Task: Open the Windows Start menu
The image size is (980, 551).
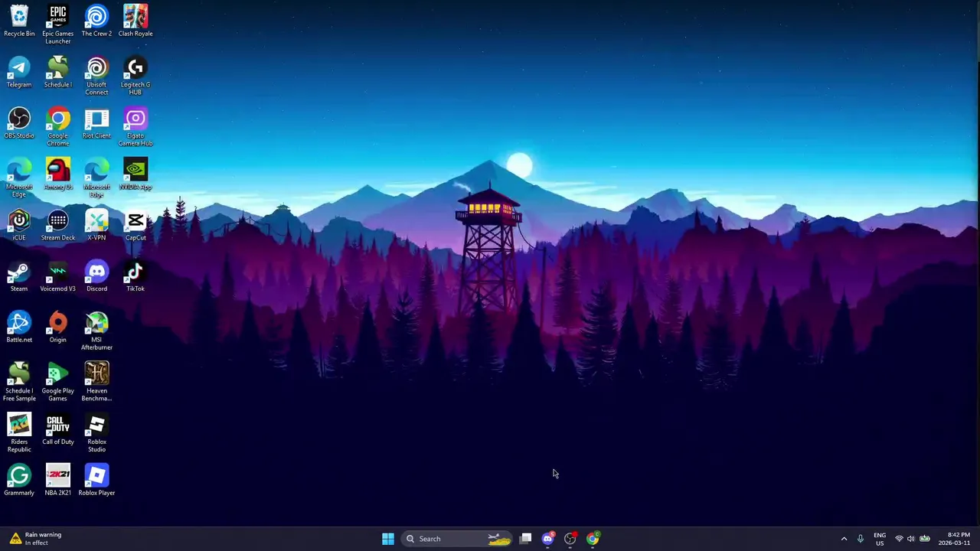Action: click(x=388, y=539)
